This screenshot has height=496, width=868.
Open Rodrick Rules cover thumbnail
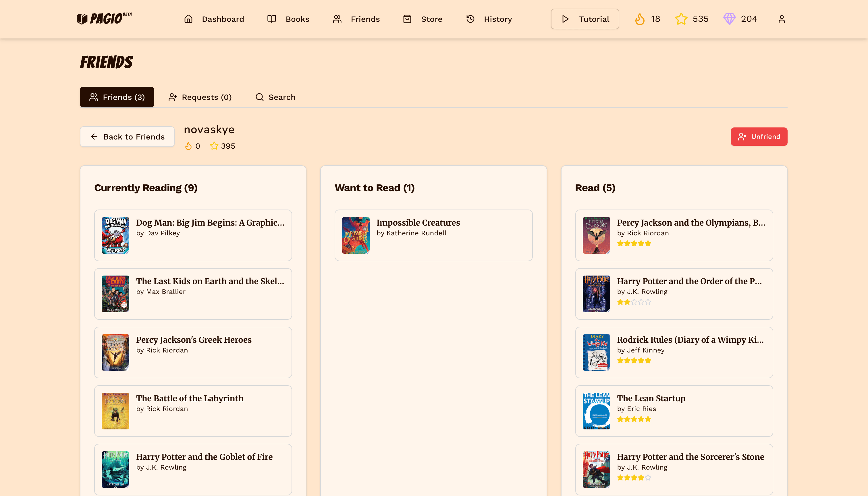coord(596,352)
